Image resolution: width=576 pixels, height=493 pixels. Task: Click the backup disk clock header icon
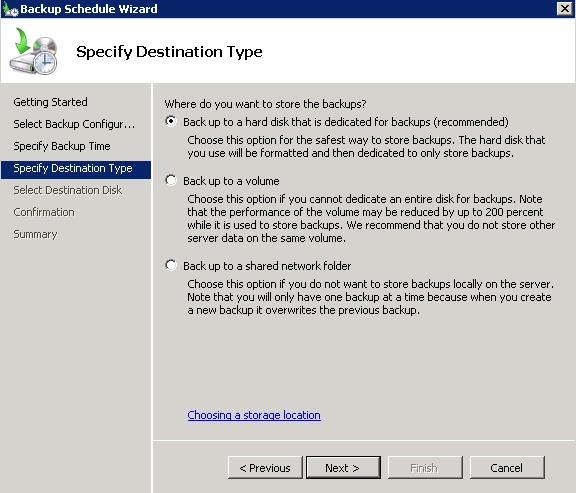point(33,51)
